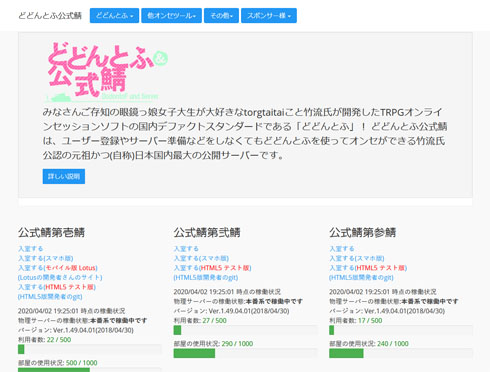This screenshot has width=490, height=372.
Task: Enter 第壱鯖 via the 入室する link
Action: point(30,249)
